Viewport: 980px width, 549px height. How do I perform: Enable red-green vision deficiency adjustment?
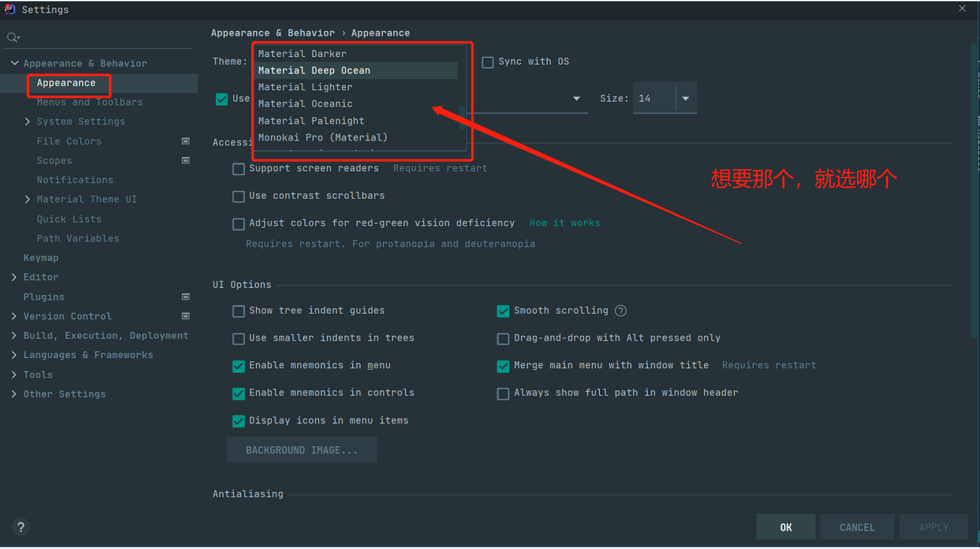(239, 224)
